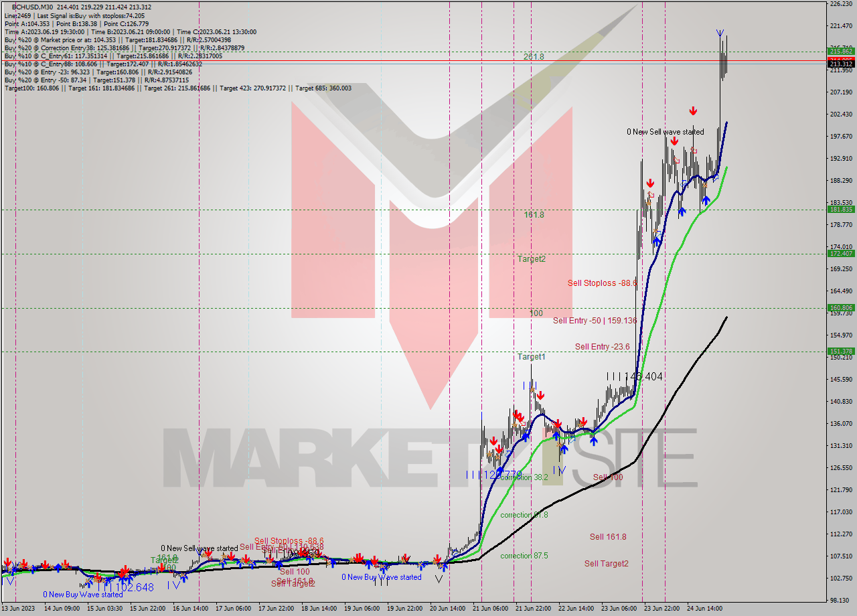Click the '0 New Buy Wave started' label near 19 Jun
This screenshot has height=616, width=857.
(x=382, y=577)
